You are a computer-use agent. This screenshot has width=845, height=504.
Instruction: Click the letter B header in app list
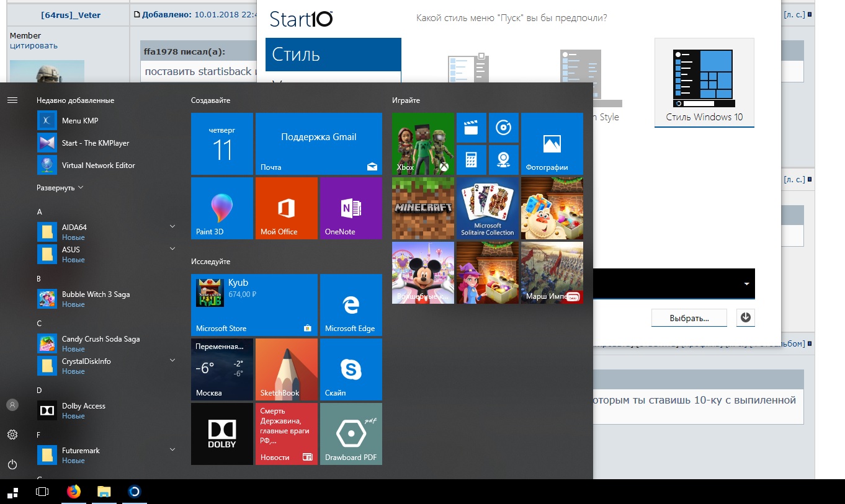click(39, 279)
